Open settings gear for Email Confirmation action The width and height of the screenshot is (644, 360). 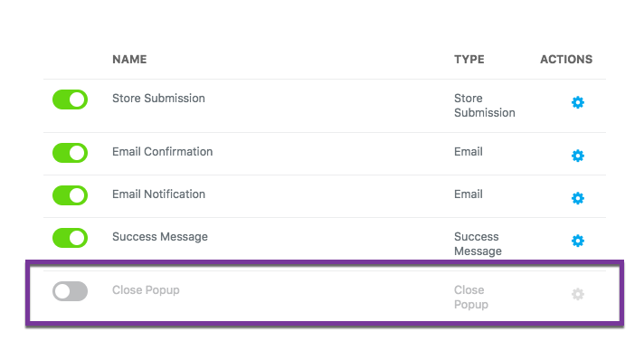[x=577, y=156]
